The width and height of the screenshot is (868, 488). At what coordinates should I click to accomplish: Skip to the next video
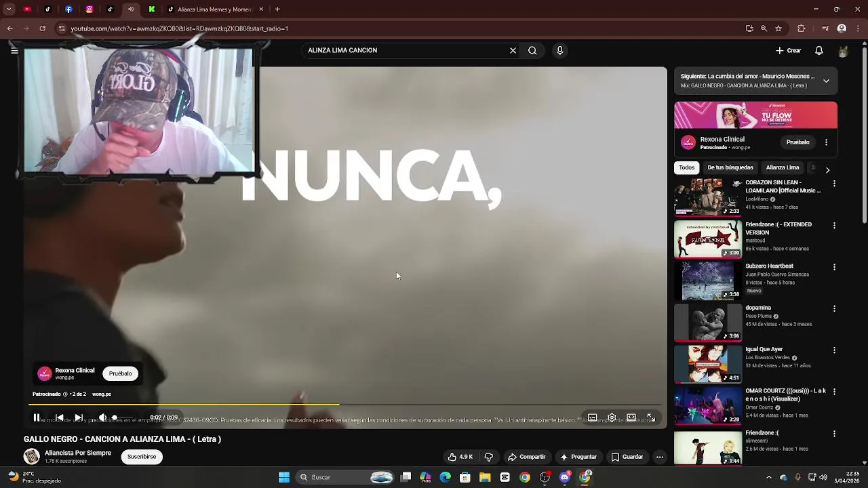(79, 418)
